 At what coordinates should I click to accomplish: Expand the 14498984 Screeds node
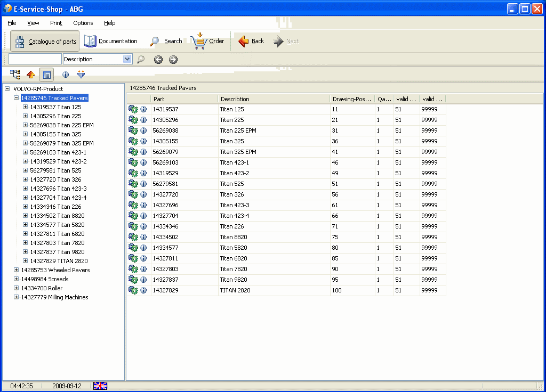coord(16,279)
